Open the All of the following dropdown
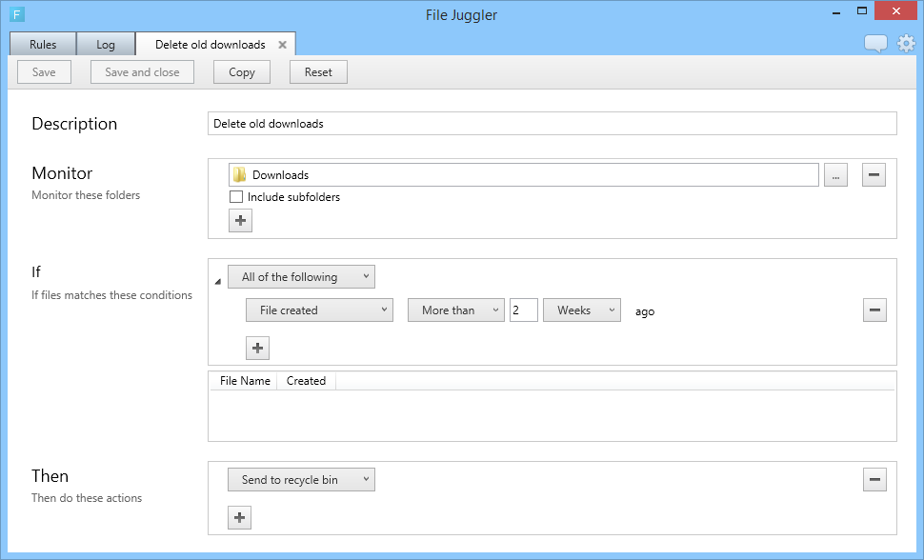 (301, 277)
